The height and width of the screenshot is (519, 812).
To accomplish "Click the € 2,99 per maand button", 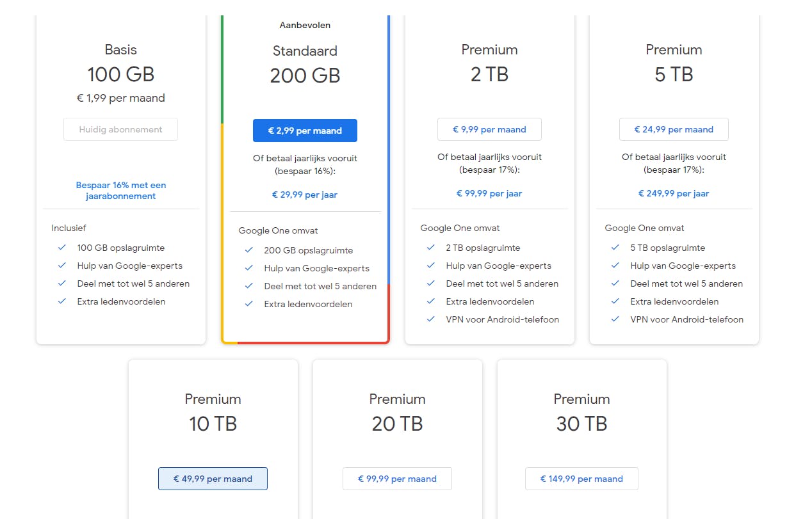I will [305, 131].
